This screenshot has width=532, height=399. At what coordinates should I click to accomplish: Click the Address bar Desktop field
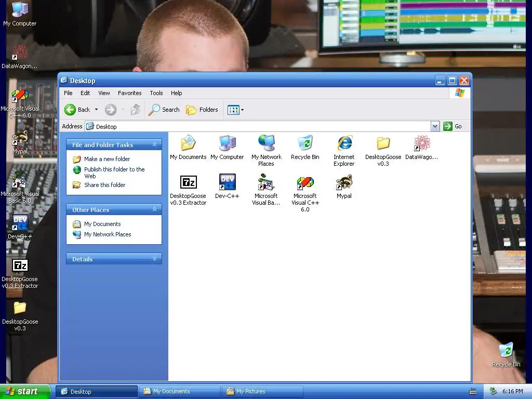click(258, 127)
